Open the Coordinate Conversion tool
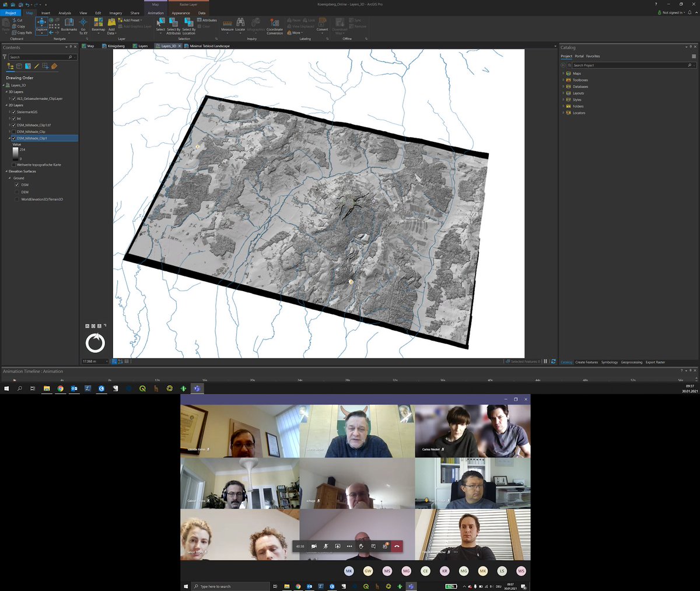Screen dimensions: 700x591 pyautogui.click(x=275, y=26)
